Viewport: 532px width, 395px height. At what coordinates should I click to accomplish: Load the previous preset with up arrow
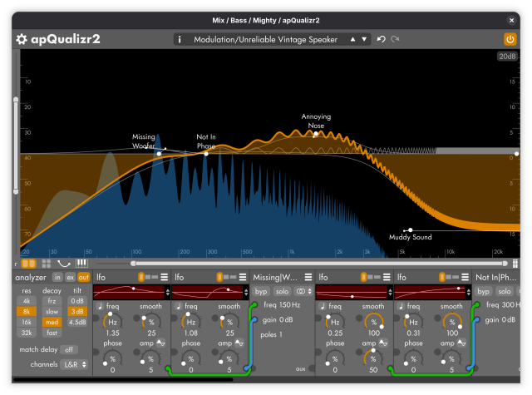[x=352, y=39]
